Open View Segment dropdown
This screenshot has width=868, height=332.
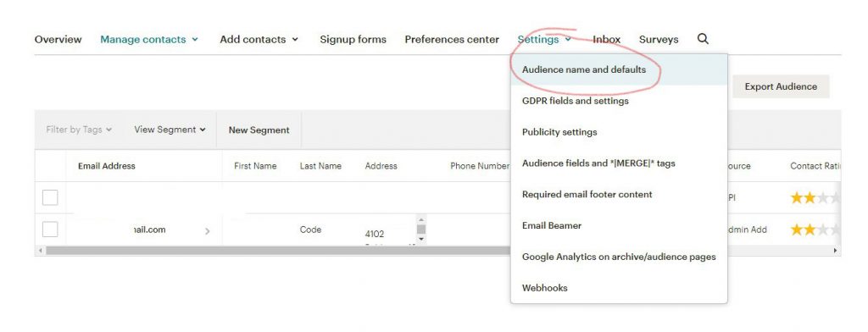pyautogui.click(x=170, y=130)
